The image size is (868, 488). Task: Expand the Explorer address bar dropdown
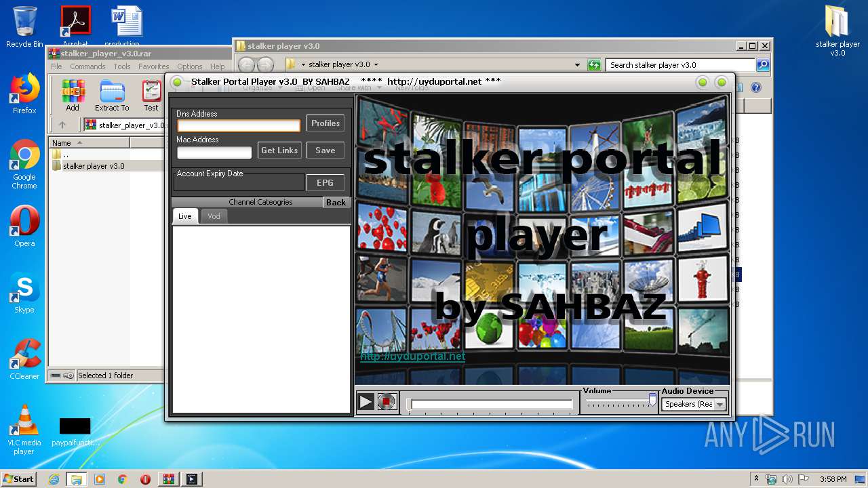[578, 65]
